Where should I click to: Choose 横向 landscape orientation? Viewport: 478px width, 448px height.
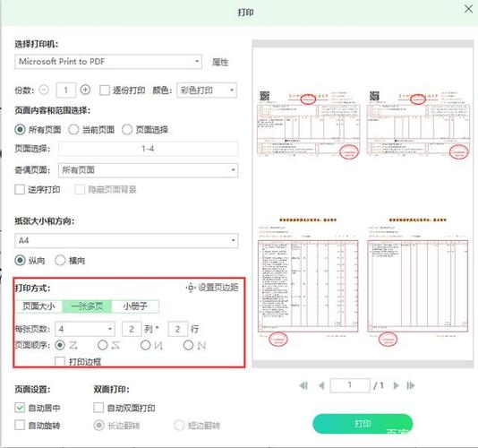pyautogui.click(x=60, y=261)
